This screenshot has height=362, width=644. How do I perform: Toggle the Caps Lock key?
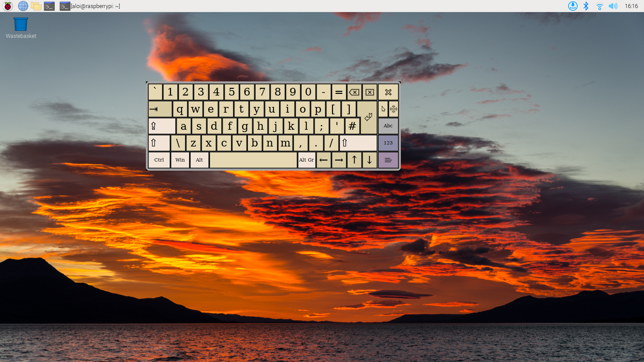pyautogui.click(x=162, y=126)
